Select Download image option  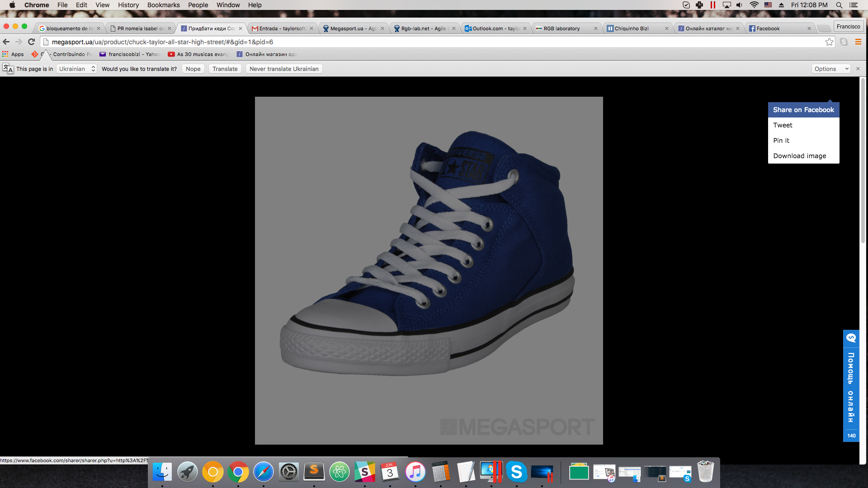pyautogui.click(x=799, y=156)
